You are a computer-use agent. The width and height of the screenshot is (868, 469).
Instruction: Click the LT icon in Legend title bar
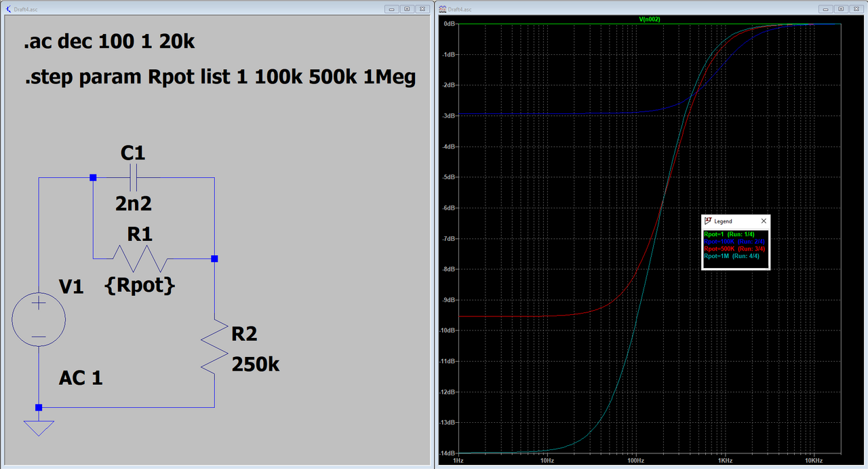[x=708, y=221]
